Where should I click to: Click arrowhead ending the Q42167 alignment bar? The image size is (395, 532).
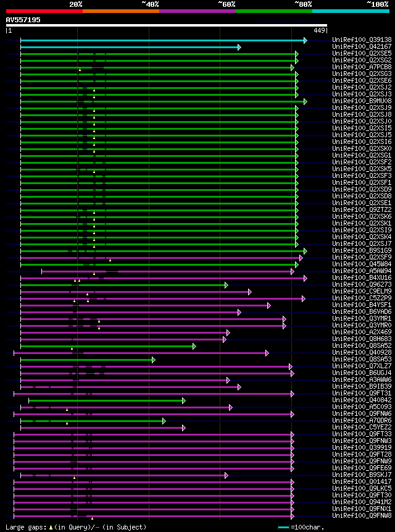239,47
